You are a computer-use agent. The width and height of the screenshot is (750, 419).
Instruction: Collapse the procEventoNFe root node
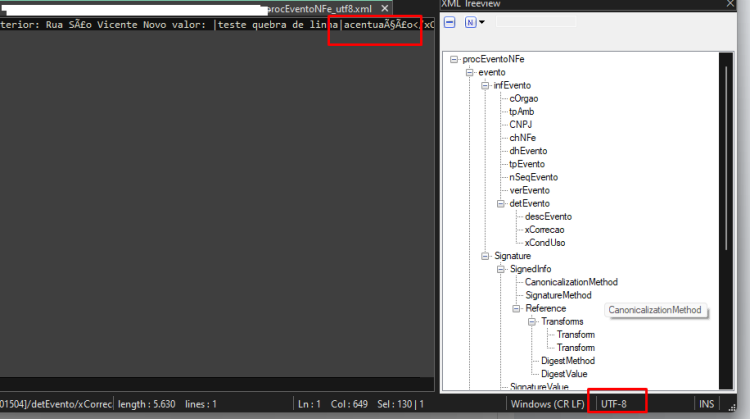click(x=454, y=59)
